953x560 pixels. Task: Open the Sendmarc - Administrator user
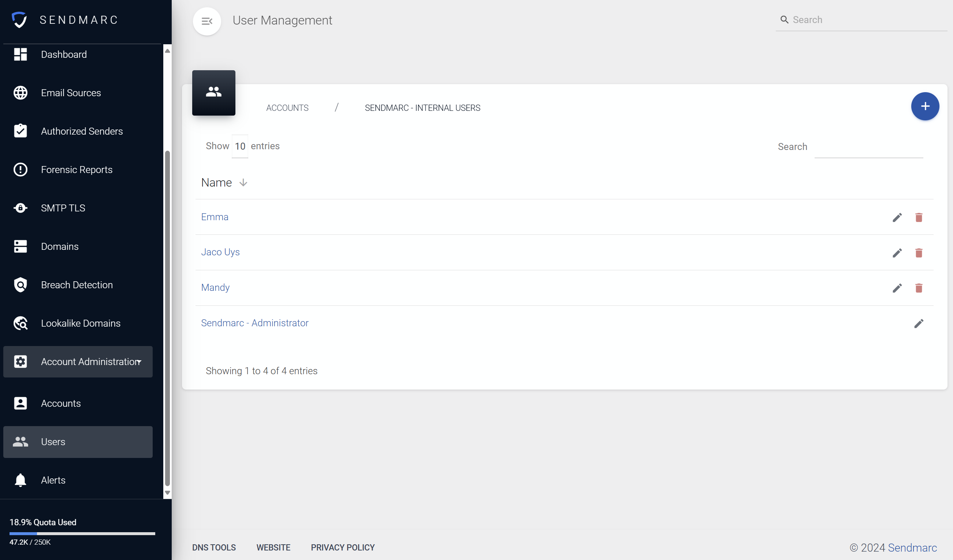[x=254, y=323]
